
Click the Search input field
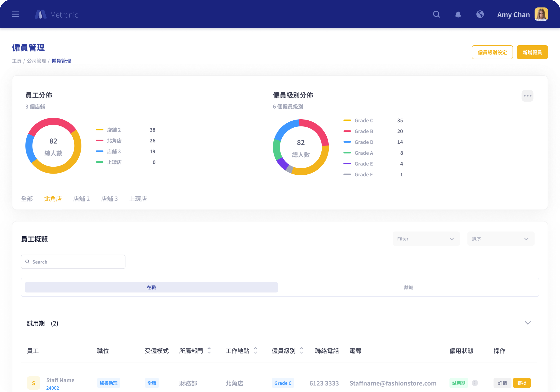(73, 262)
